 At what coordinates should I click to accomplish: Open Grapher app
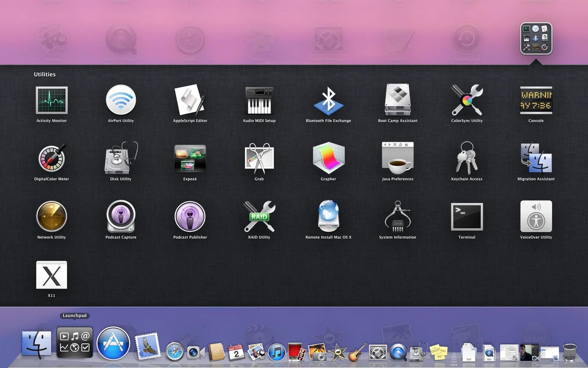[328, 159]
